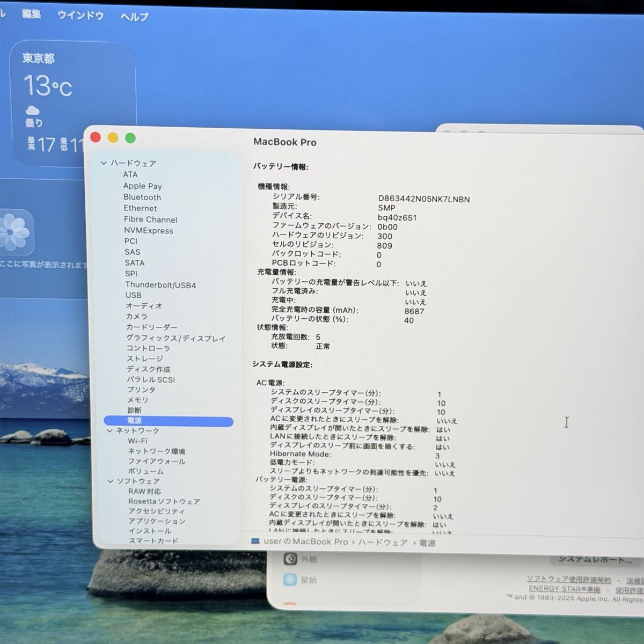The width and height of the screenshot is (644, 644).
Task: Select パラレル SCSI in the sidebar
Action: (151, 379)
